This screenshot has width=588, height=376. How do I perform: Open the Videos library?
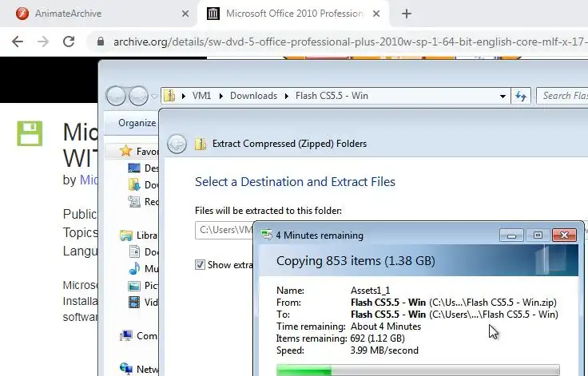[x=143, y=302]
